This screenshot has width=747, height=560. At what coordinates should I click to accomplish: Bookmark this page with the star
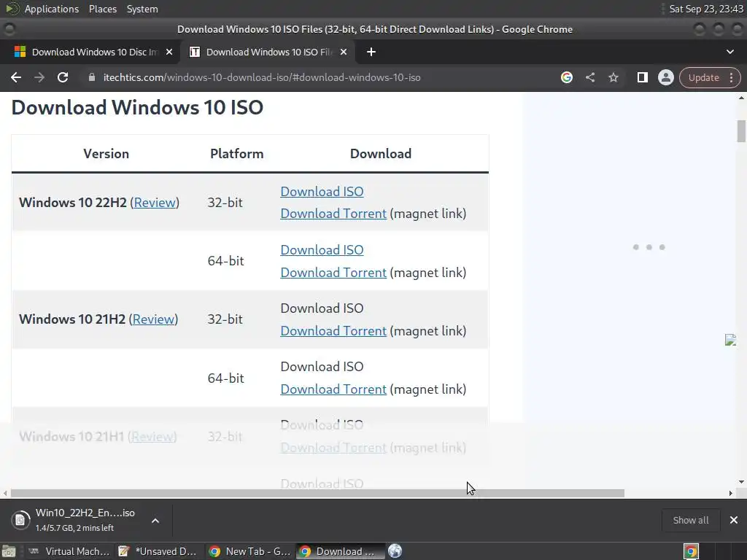613,77
